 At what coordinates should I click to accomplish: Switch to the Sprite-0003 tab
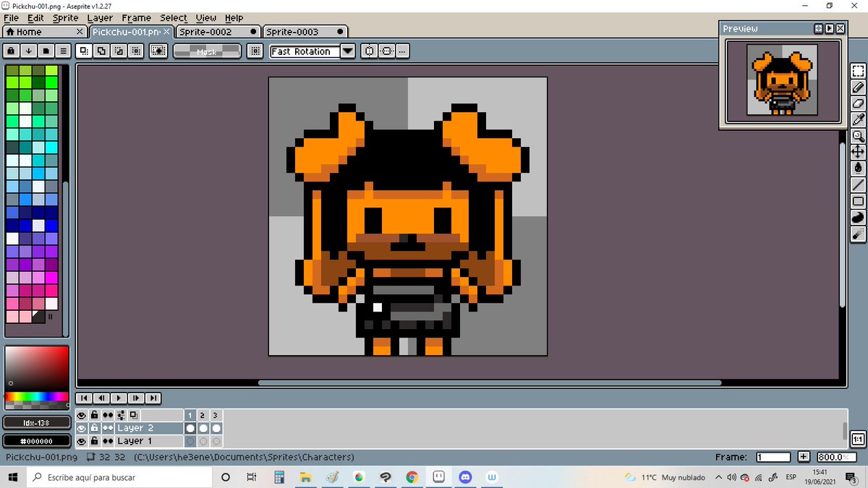tap(305, 32)
